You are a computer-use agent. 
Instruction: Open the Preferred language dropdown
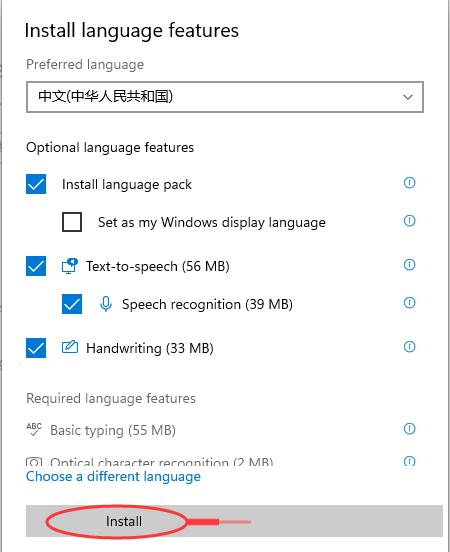tap(225, 97)
